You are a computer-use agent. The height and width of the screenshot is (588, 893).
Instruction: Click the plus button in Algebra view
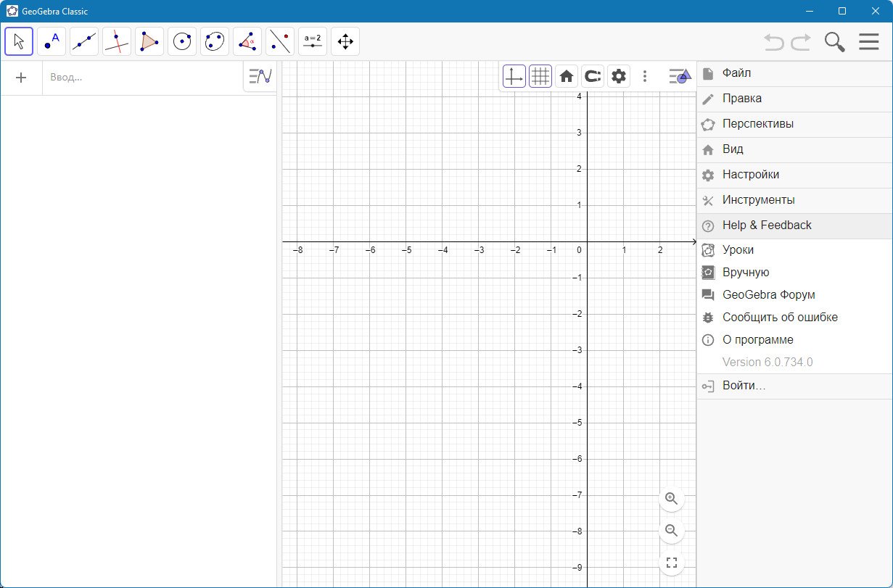tap(21, 78)
